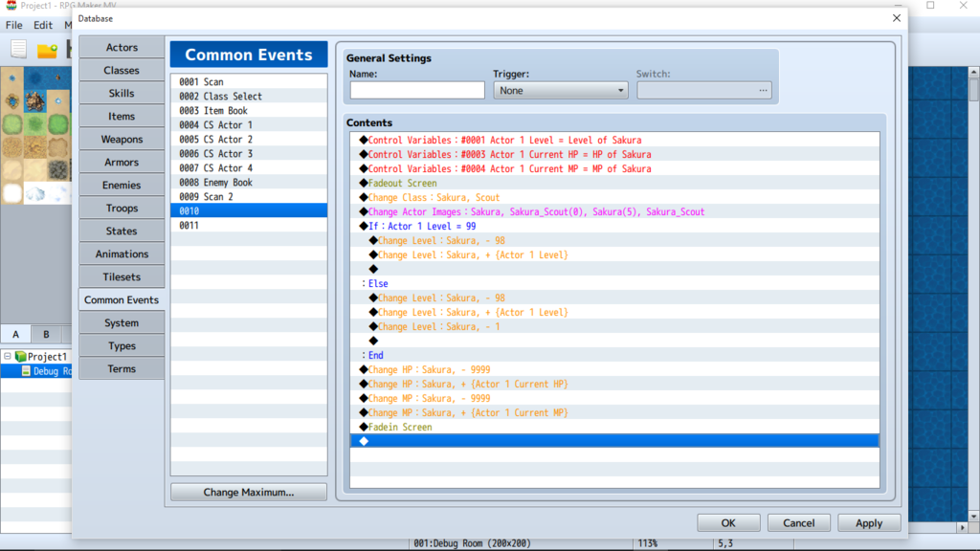This screenshot has height=551, width=980.
Task: Click the Change Maximum button
Action: pyautogui.click(x=249, y=493)
